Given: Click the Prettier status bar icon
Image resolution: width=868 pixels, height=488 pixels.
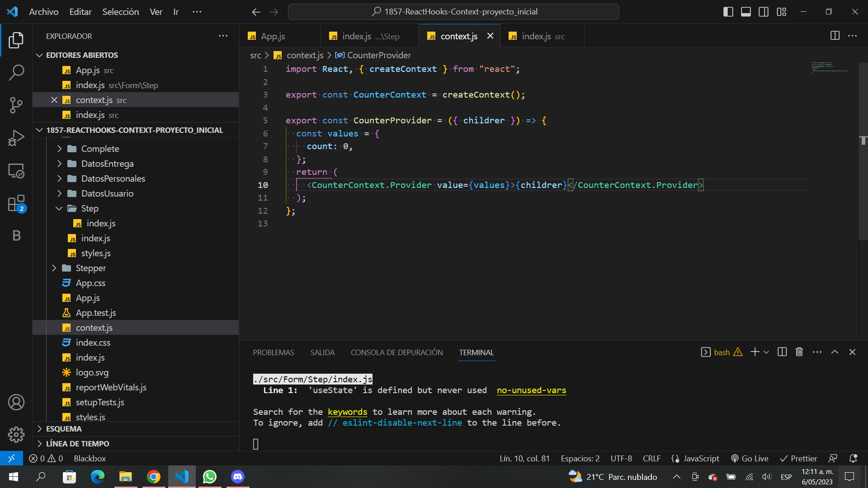Looking at the screenshot, I should tap(797, 458).
